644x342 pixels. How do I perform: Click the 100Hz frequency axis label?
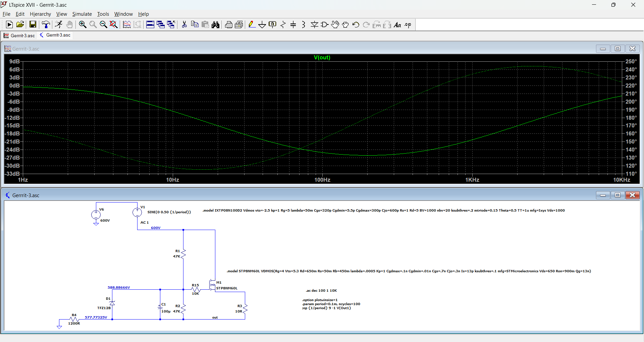click(x=322, y=180)
